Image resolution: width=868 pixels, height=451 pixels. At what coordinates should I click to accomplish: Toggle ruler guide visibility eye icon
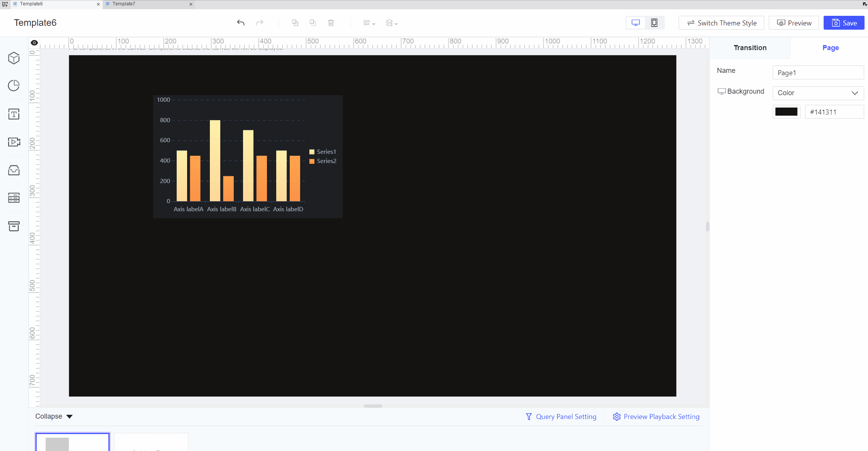(x=34, y=43)
